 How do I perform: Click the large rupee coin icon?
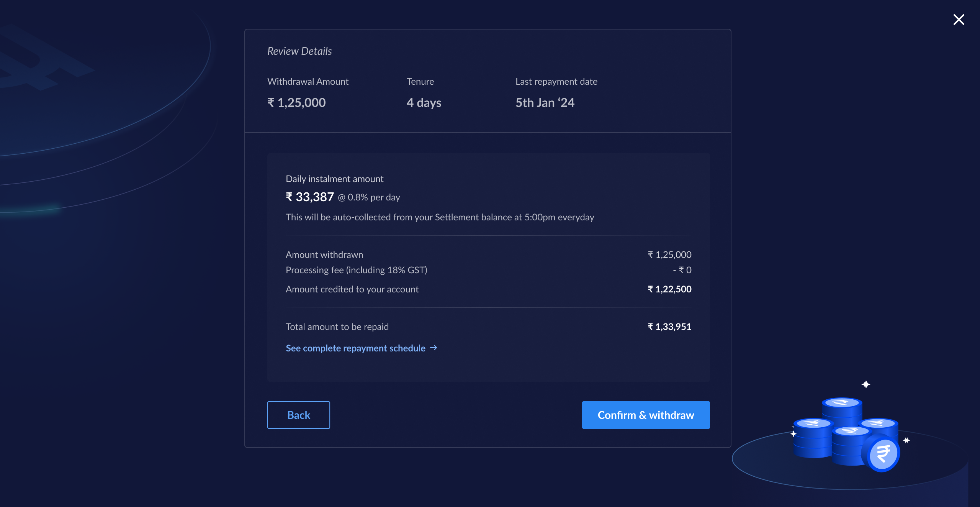click(x=882, y=454)
